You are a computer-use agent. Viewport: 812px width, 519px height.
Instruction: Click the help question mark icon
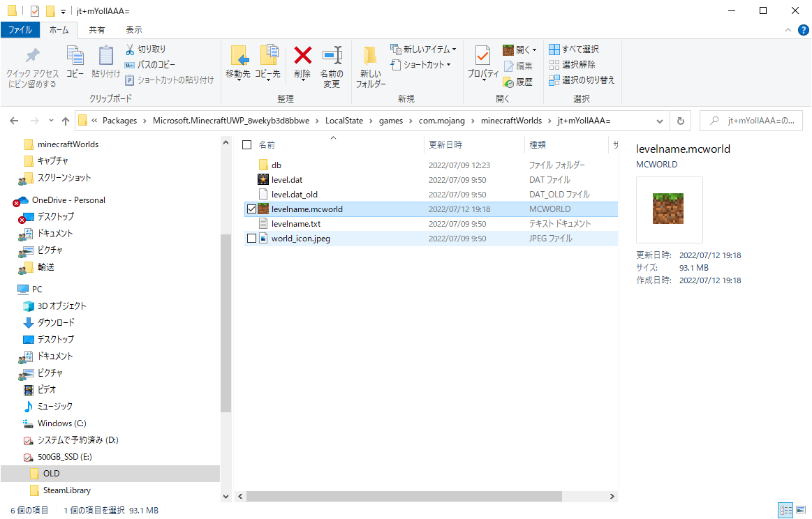pyautogui.click(x=803, y=30)
